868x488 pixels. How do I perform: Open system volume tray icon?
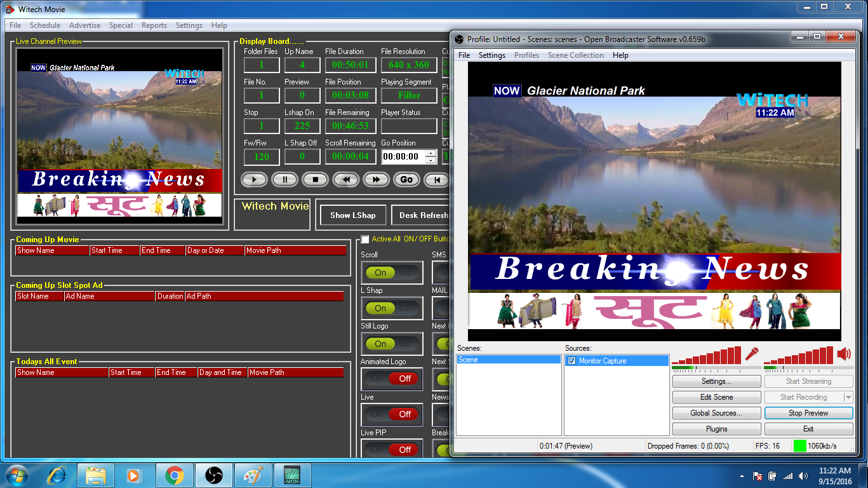coord(804,476)
